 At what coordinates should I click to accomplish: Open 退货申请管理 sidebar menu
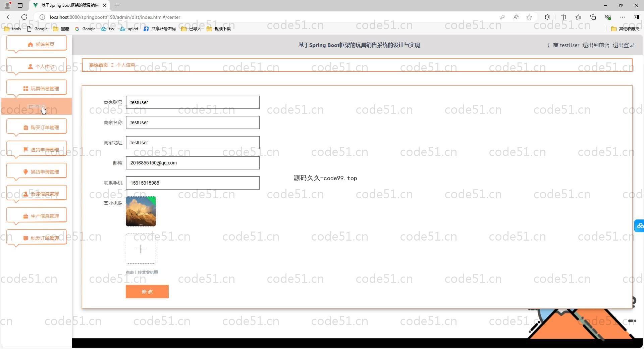pos(37,149)
